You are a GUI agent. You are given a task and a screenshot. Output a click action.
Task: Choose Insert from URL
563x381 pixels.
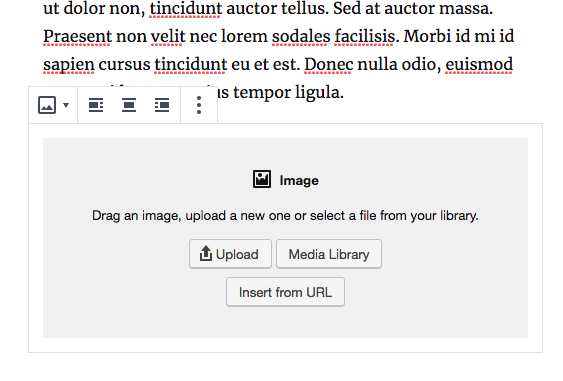pos(285,292)
